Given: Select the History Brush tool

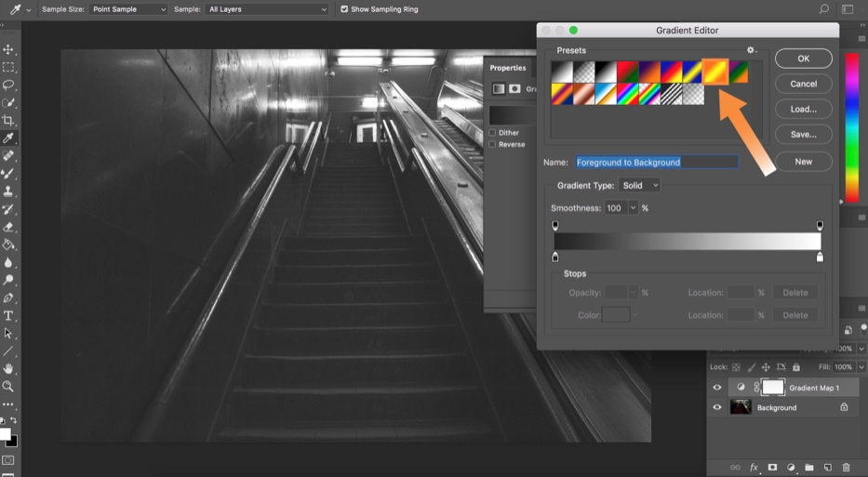Looking at the screenshot, I should (8, 209).
